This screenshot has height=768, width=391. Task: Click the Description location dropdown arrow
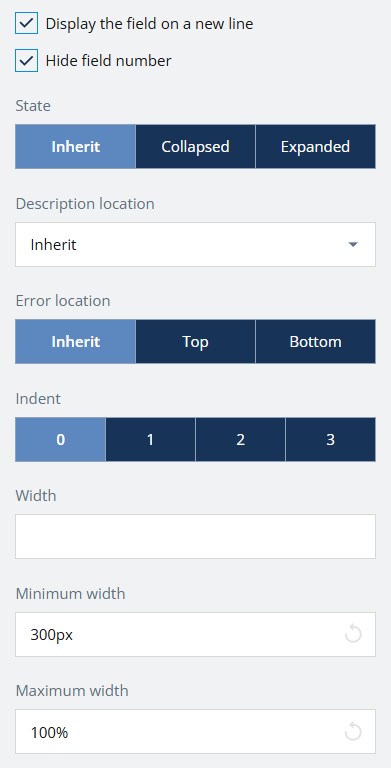(x=353, y=244)
